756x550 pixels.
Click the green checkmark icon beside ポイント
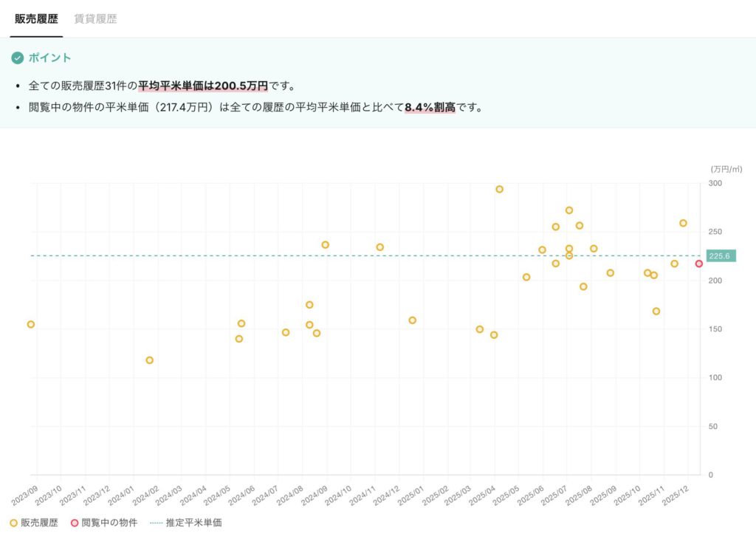click(18, 58)
